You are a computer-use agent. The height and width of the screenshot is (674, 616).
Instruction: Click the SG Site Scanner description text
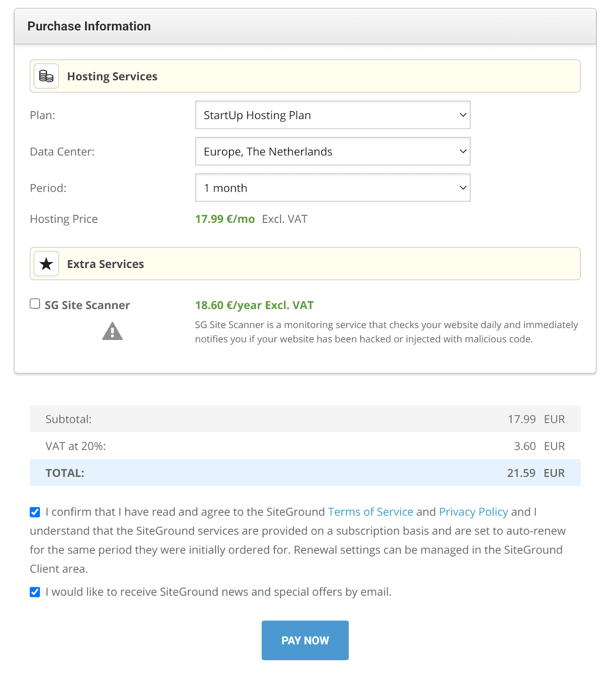point(386,332)
